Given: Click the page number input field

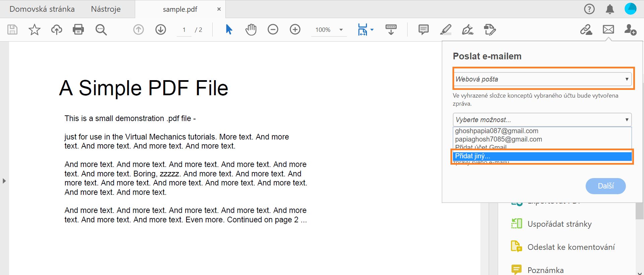Looking at the screenshot, I should point(184,30).
